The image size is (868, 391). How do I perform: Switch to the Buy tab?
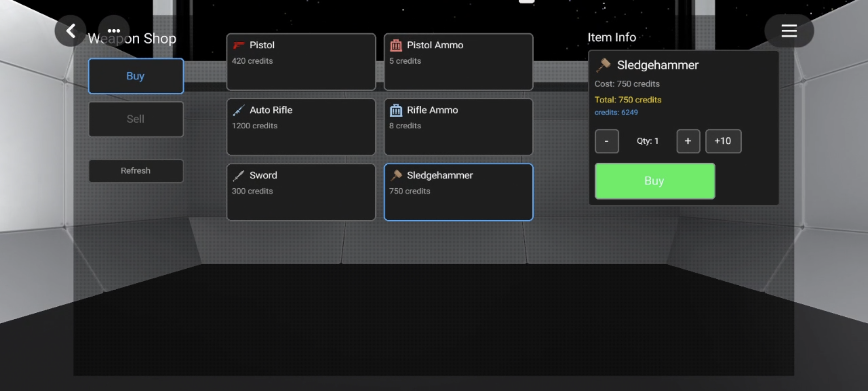pos(136,76)
